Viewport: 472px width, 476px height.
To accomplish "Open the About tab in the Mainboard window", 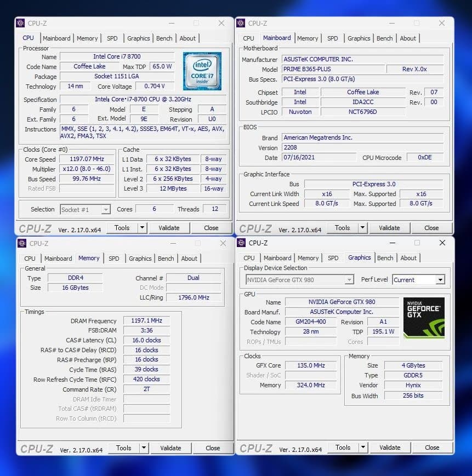I will point(408,38).
